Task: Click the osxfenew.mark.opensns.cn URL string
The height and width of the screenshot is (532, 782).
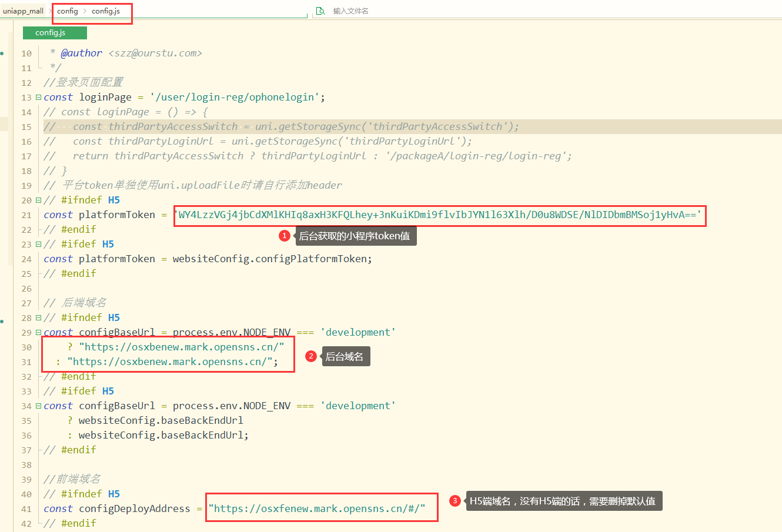Action: pyautogui.click(x=317, y=508)
